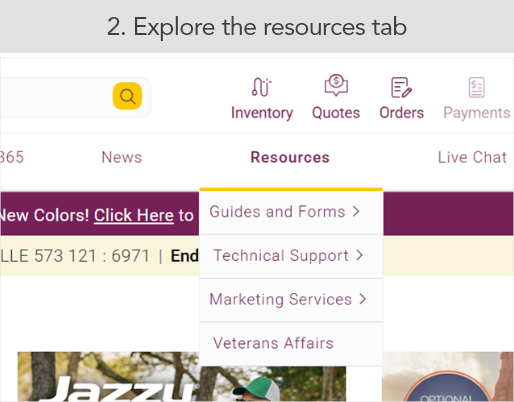Follow the Click Here banner link
The height and width of the screenshot is (402, 514).
[x=134, y=215]
